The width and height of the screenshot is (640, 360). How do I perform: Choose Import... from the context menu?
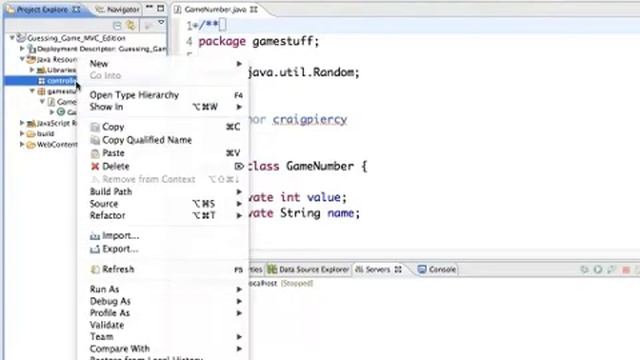tap(163, 236)
